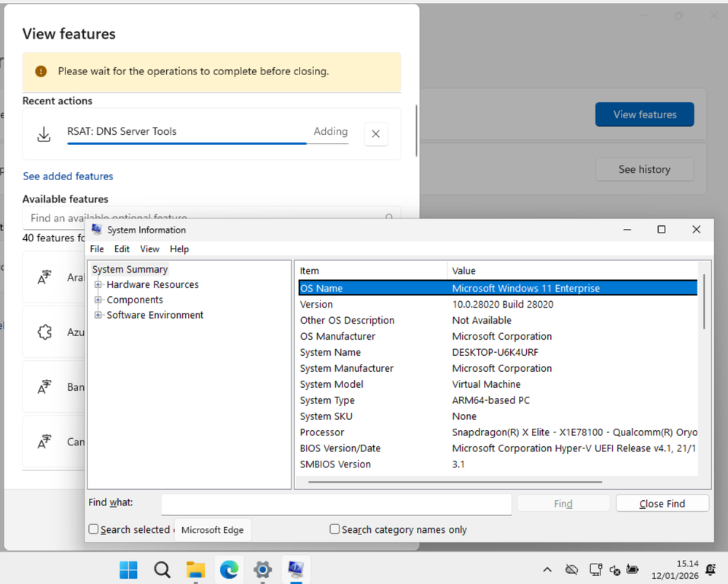Click the puzzle-piece feature icon beside Azu
Screen dimensions: 728x584
(44, 332)
